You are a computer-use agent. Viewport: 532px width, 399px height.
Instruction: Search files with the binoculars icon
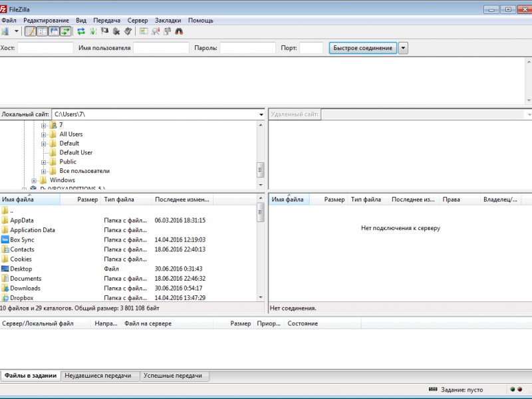coord(179,31)
